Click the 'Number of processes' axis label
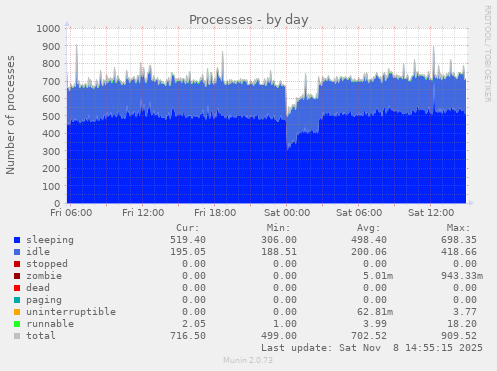The image size is (497, 371). coord(10,115)
